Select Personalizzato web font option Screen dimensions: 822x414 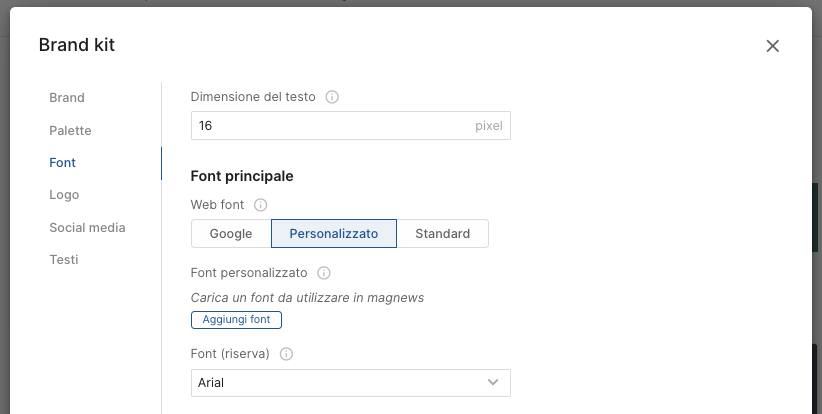pos(334,234)
